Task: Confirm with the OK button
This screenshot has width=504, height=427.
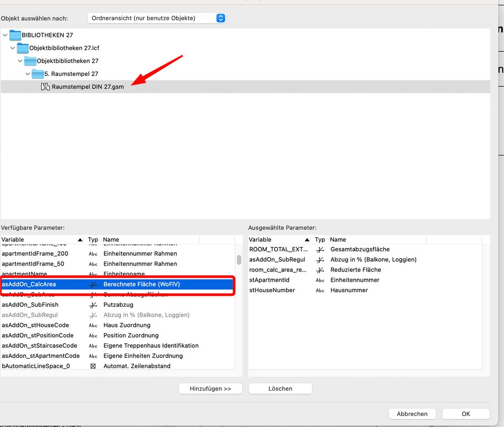Action: [x=466, y=414]
